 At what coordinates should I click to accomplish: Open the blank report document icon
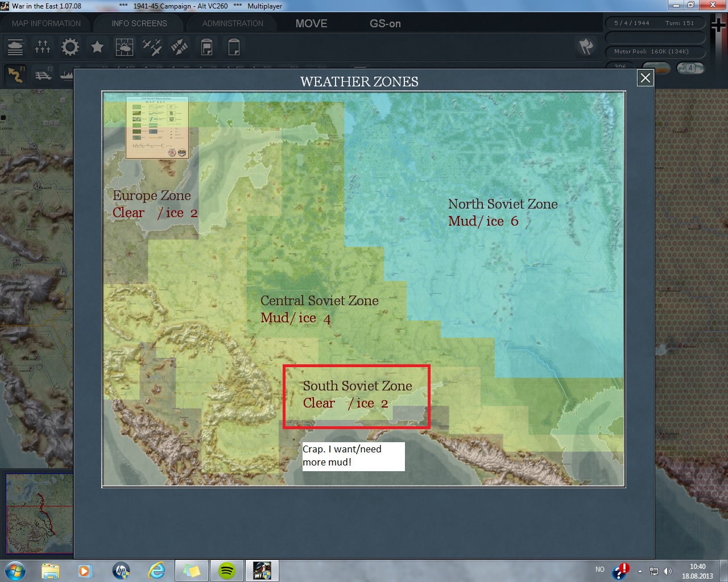click(234, 47)
